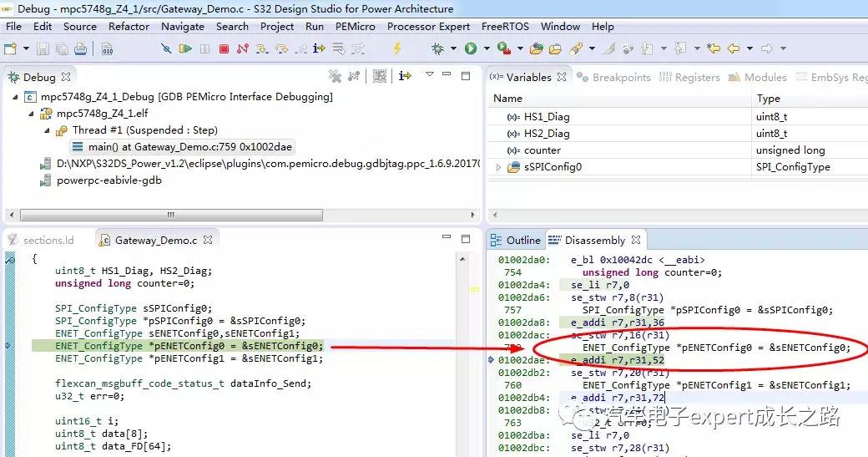Switch to the Registers tab
This screenshot has height=457, width=868.
[x=689, y=77]
